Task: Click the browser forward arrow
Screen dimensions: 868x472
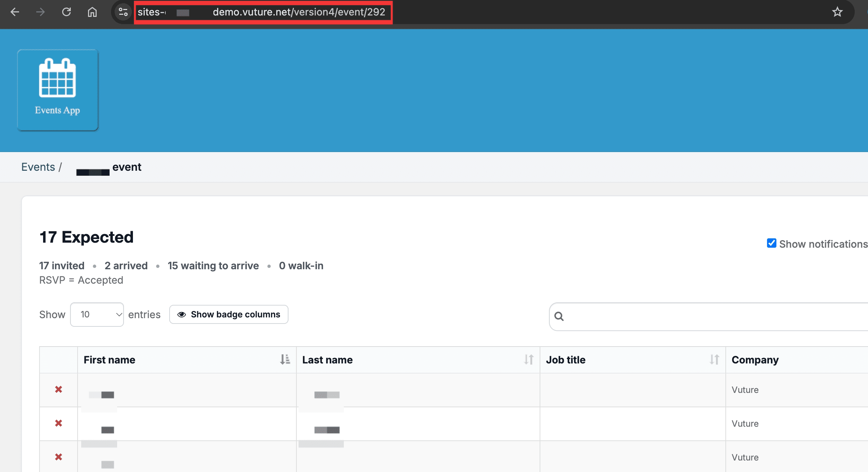Action: [40, 12]
